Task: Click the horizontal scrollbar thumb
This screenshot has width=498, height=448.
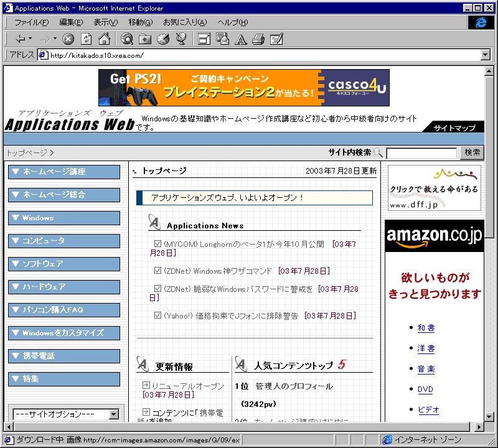Action: (242, 427)
